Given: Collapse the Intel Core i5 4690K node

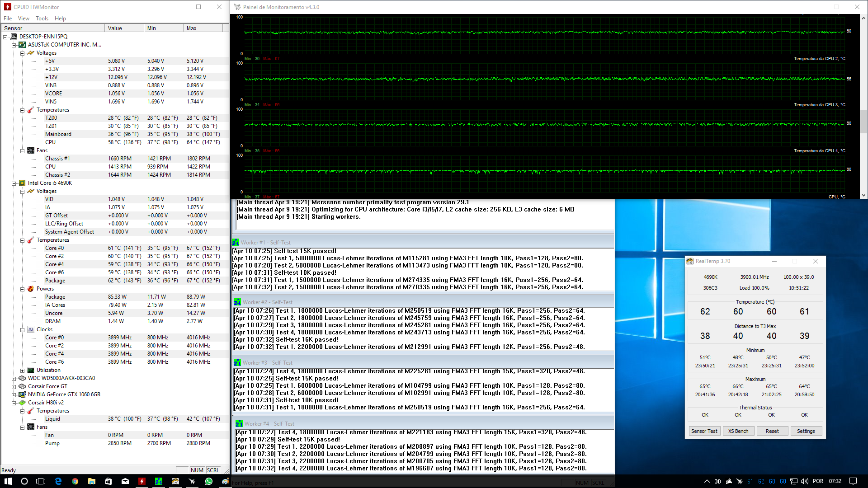Looking at the screenshot, I should click(x=14, y=183).
